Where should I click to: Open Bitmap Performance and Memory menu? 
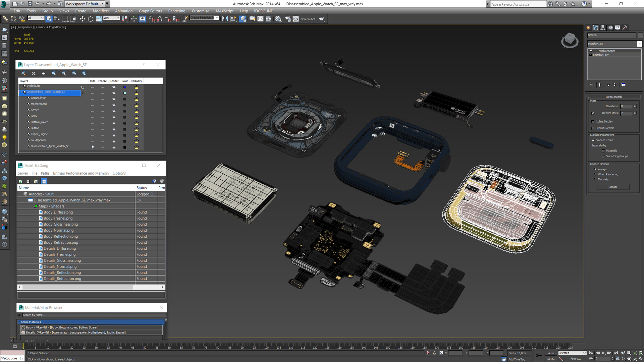tap(81, 173)
